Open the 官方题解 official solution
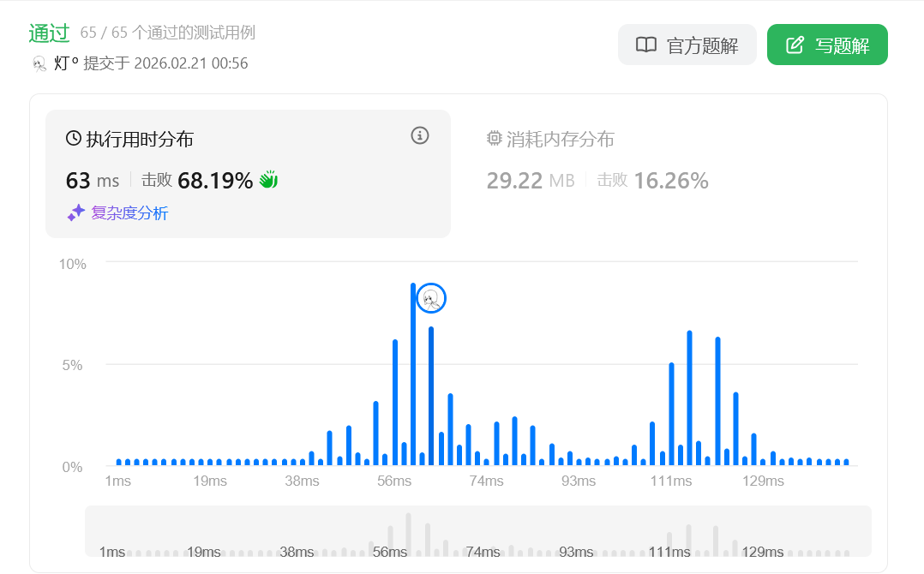The width and height of the screenshot is (924, 574). click(687, 45)
